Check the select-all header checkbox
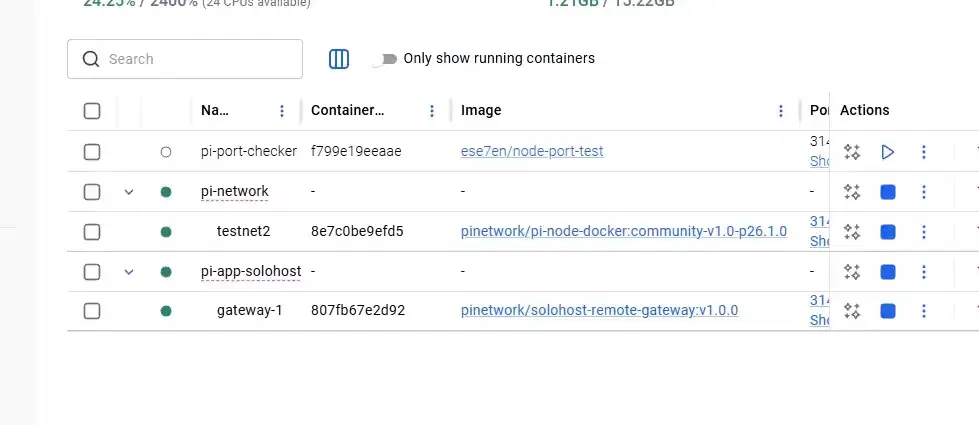 tap(92, 111)
